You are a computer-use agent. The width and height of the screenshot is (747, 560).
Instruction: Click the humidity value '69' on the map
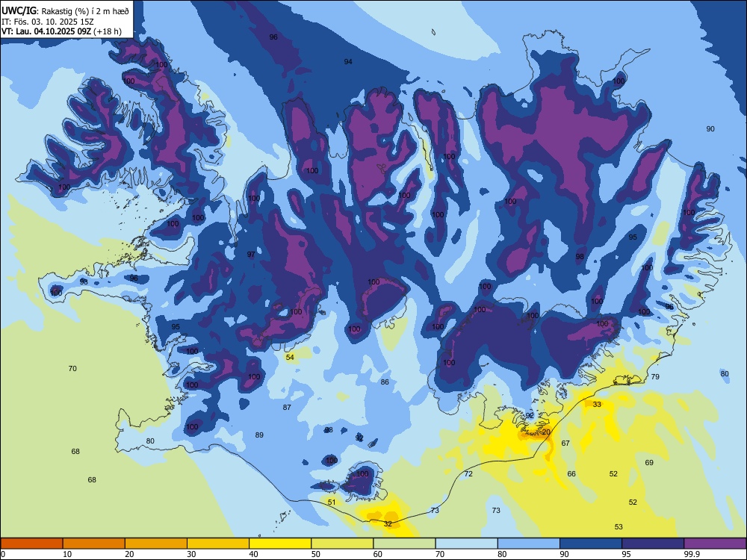point(649,462)
